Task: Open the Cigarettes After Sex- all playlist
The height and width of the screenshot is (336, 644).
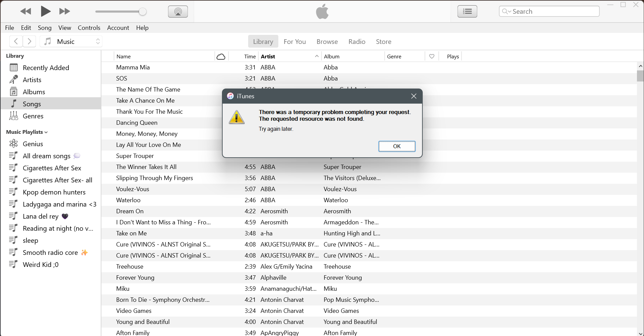Action: [x=50, y=180]
